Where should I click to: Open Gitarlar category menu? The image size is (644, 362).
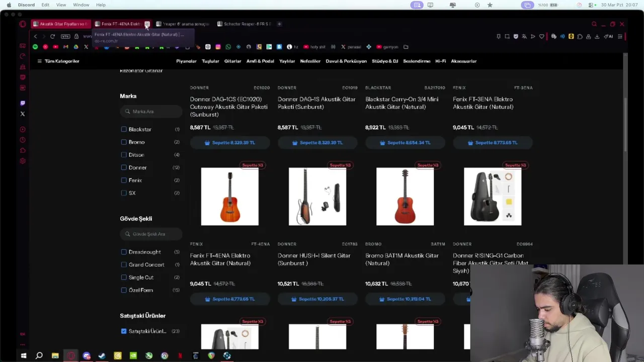click(x=232, y=61)
